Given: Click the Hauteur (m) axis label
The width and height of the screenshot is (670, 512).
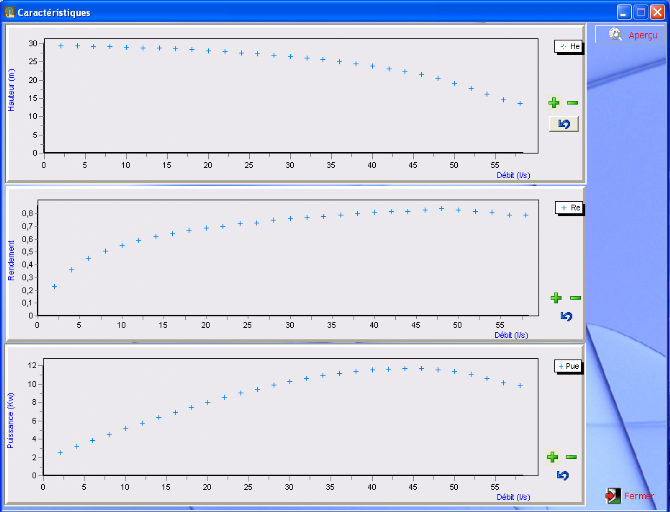Looking at the screenshot, I should click(x=13, y=89).
